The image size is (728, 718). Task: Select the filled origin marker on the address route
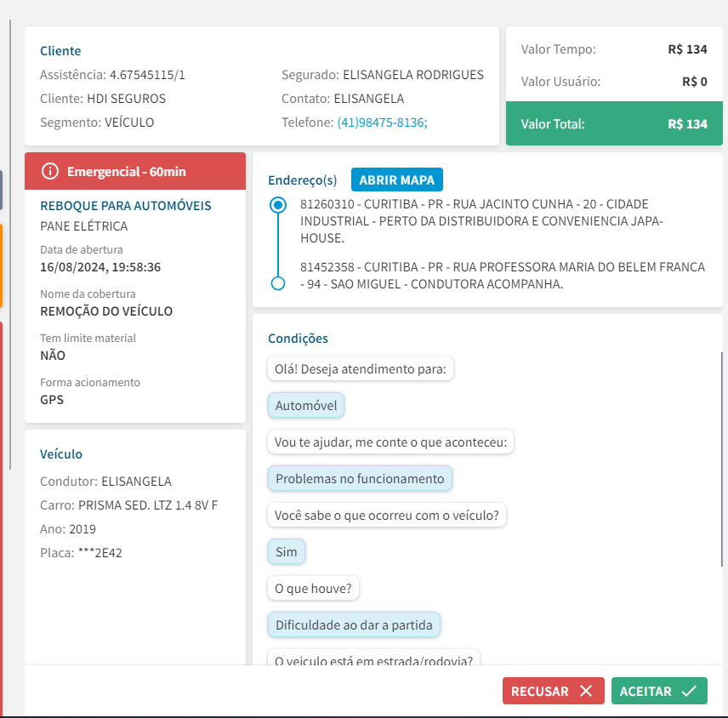click(x=276, y=205)
